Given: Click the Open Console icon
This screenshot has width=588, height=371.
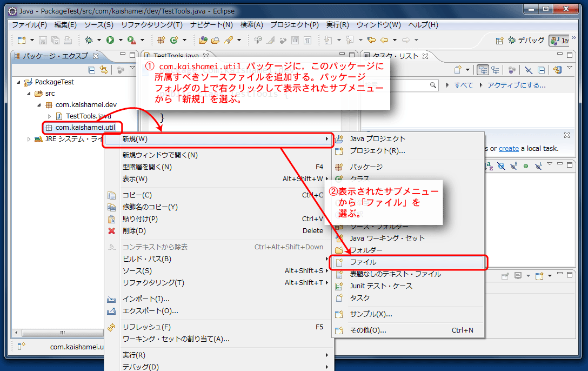Looking at the screenshot, I should click(x=539, y=276).
